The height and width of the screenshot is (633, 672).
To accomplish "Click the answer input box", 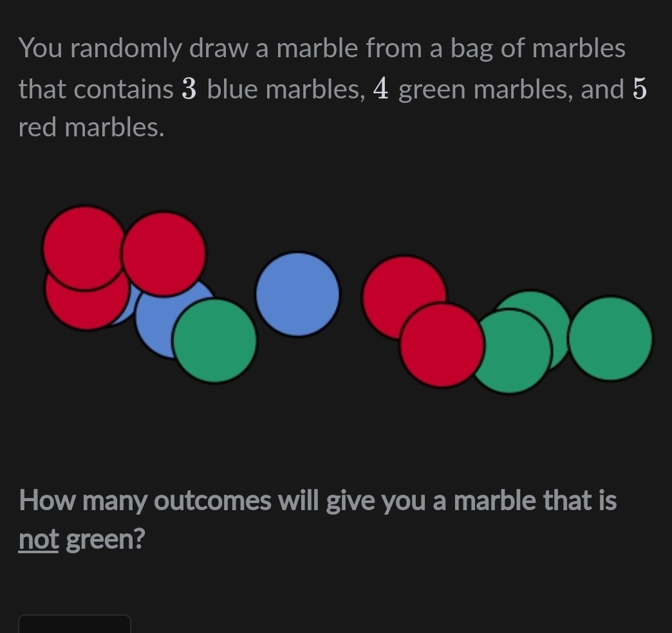I will (75, 624).
